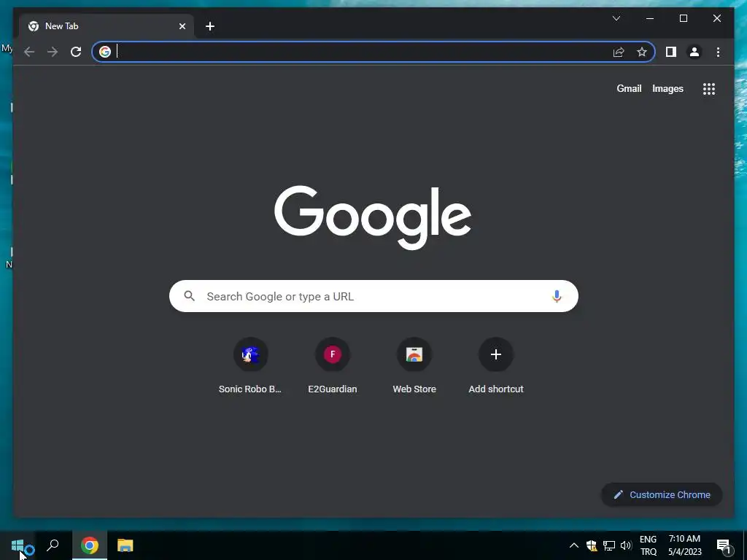Close the New Tab tab
This screenshot has height=560, width=747.
click(x=182, y=26)
